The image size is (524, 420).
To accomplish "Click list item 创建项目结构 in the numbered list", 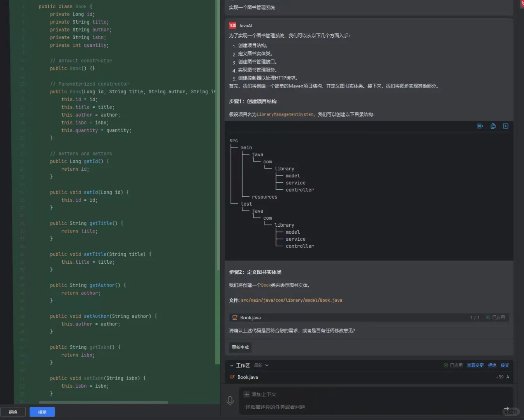I will [x=253, y=45].
